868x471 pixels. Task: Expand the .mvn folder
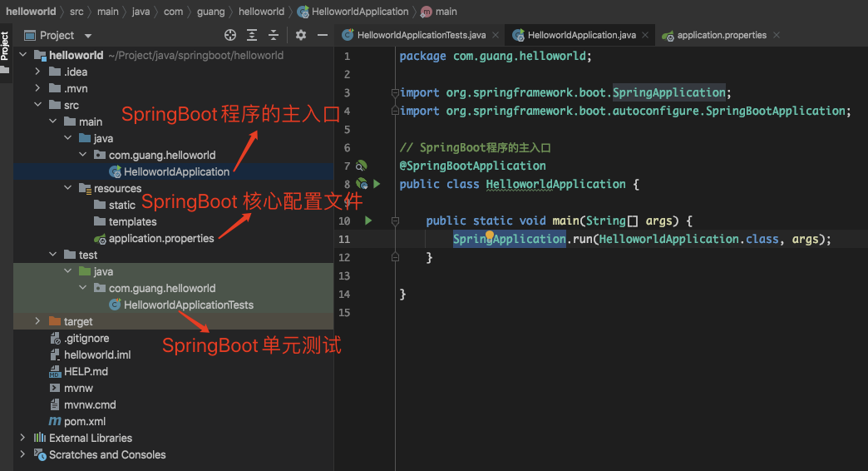(x=37, y=88)
